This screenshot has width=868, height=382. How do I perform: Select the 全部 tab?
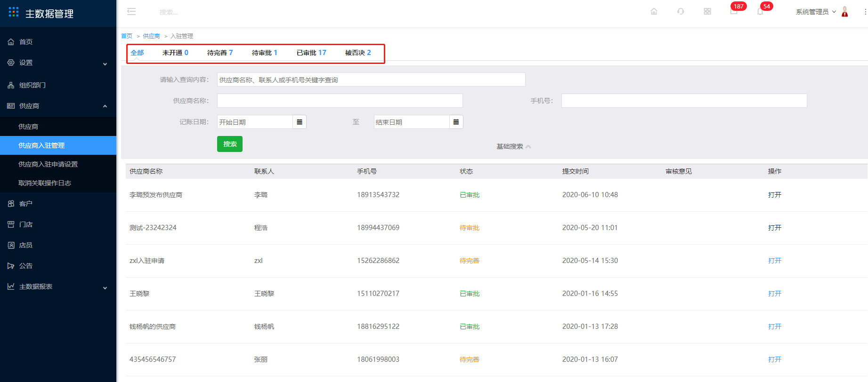click(137, 53)
